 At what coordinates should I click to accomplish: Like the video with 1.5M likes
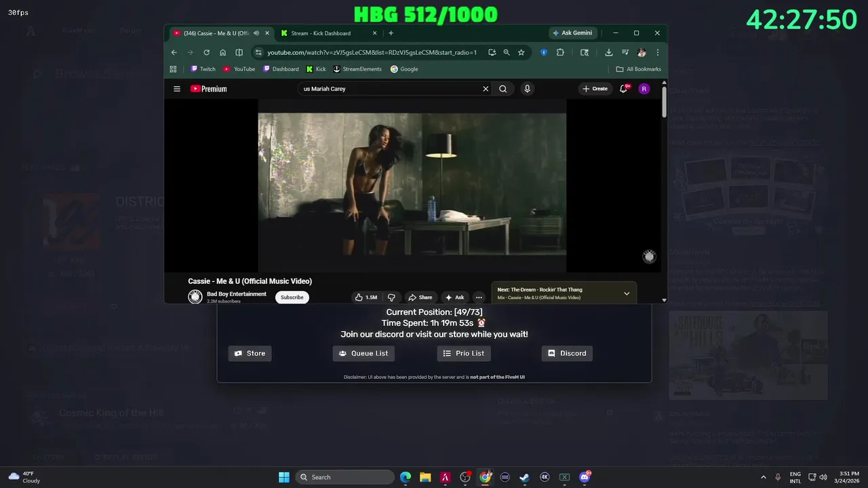(x=366, y=297)
